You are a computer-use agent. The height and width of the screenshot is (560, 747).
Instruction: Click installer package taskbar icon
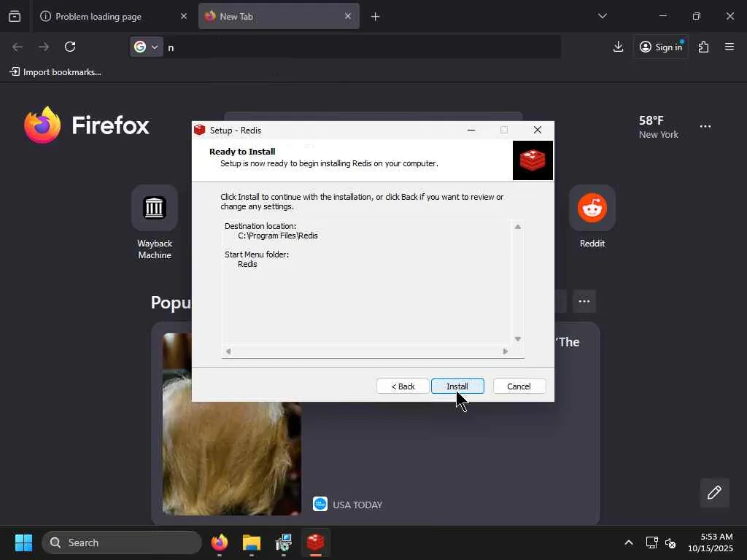pyautogui.click(x=284, y=542)
